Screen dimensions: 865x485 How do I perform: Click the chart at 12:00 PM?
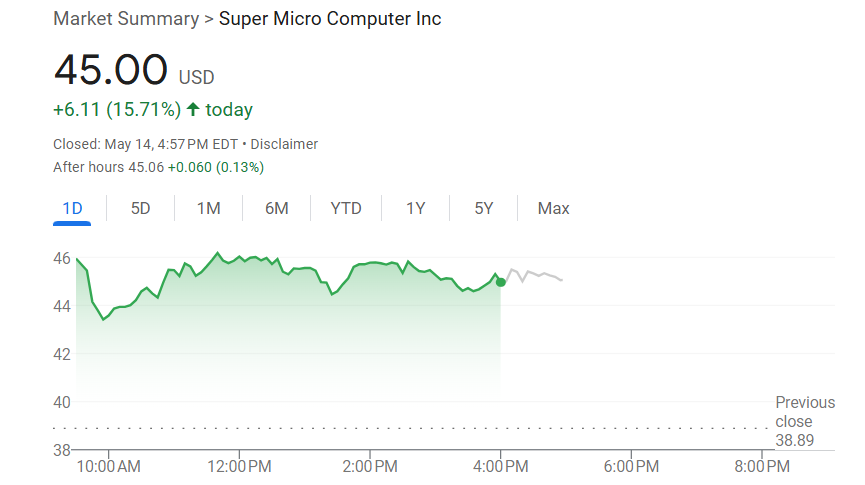(x=239, y=258)
